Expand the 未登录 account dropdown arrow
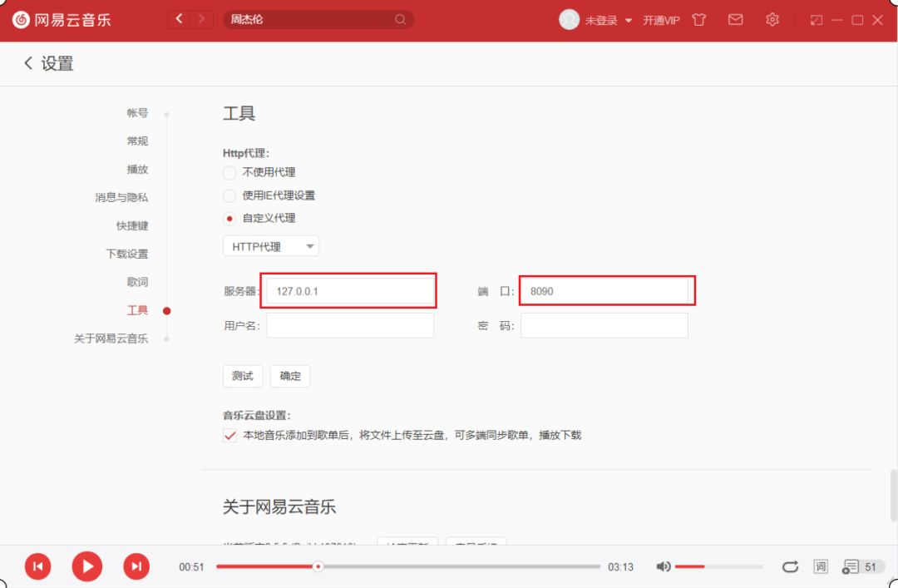This screenshot has width=898, height=588. (629, 21)
